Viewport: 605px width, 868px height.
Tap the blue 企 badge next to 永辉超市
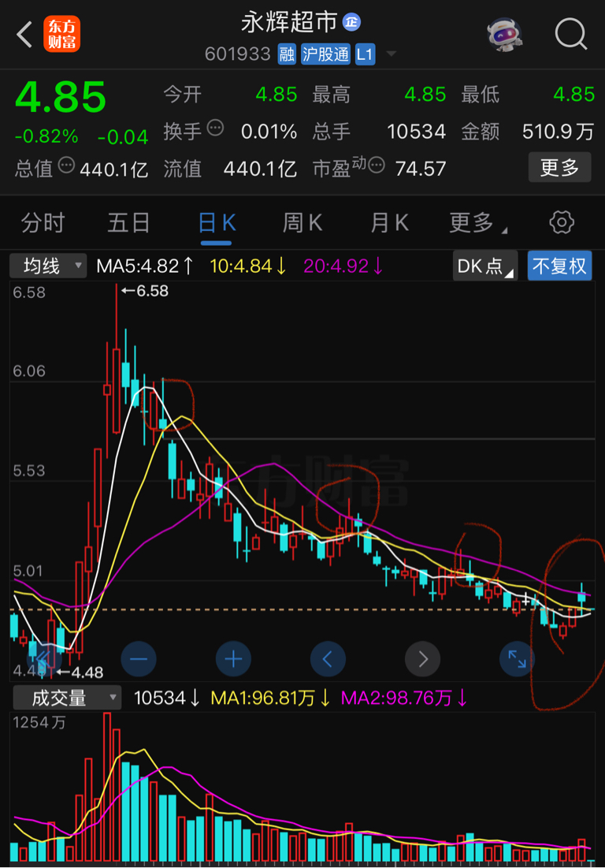pos(351,22)
